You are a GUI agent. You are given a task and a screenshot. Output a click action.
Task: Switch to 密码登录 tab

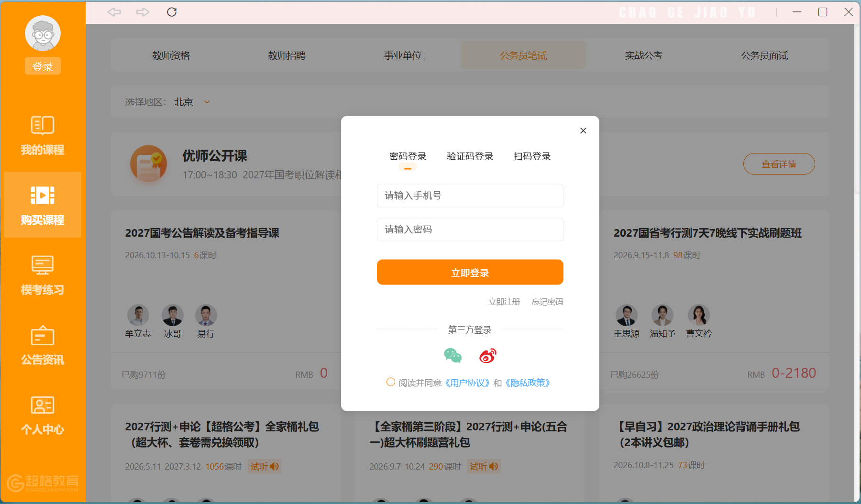pyautogui.click(x=408, y=156)
